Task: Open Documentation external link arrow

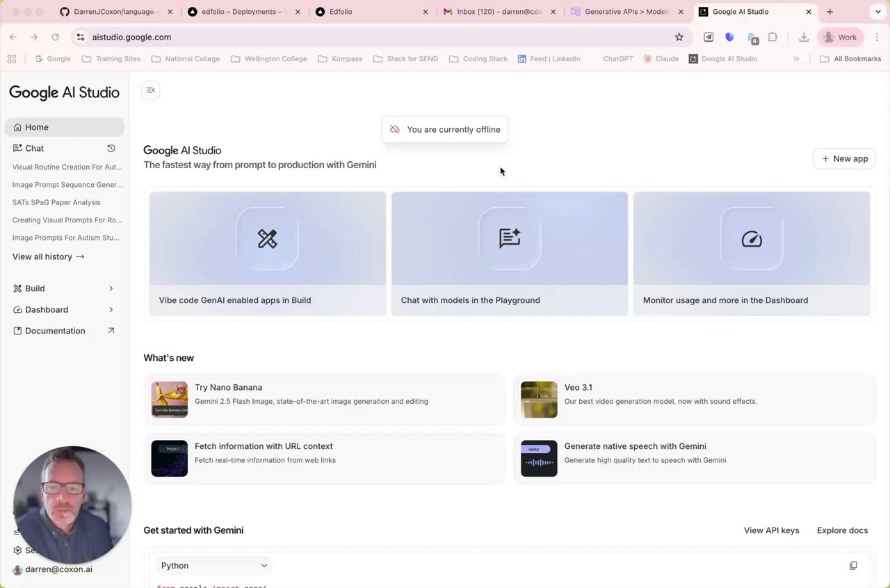Action: pos(111,331)
